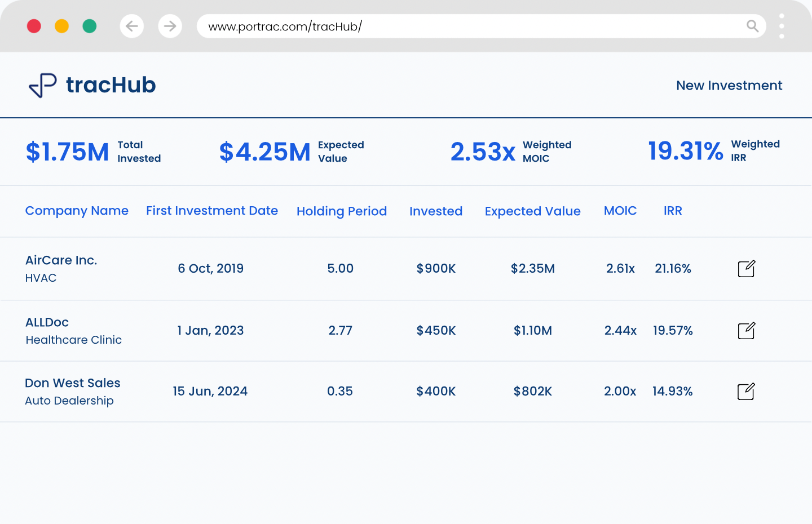Image resolution: width=812 pixels, height=524 pixels.
Task: Click the 6 Oct, 2019 date cell
Action: pos(211,269)
